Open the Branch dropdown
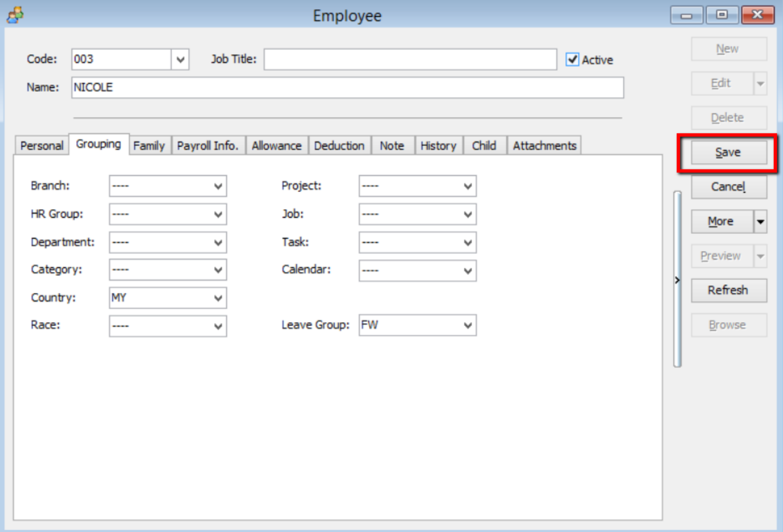Screen dimensions: 783x532 pos(219,186)
